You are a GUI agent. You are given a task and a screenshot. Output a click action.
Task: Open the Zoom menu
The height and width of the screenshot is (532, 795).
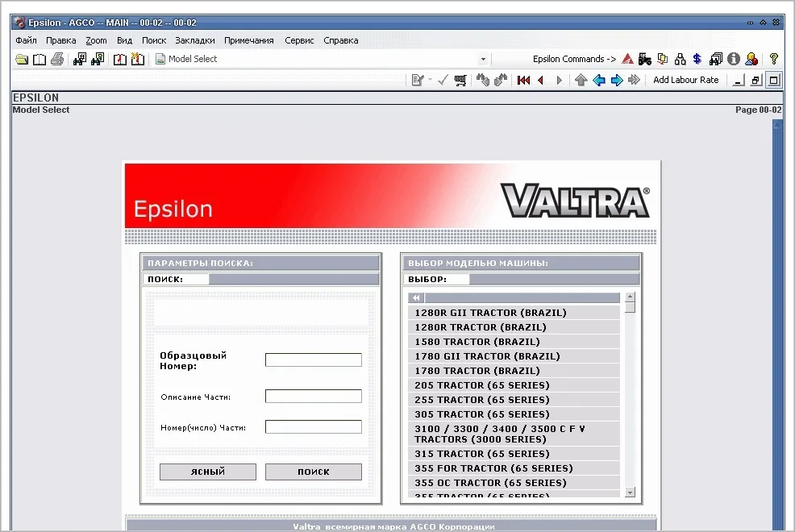96,40
